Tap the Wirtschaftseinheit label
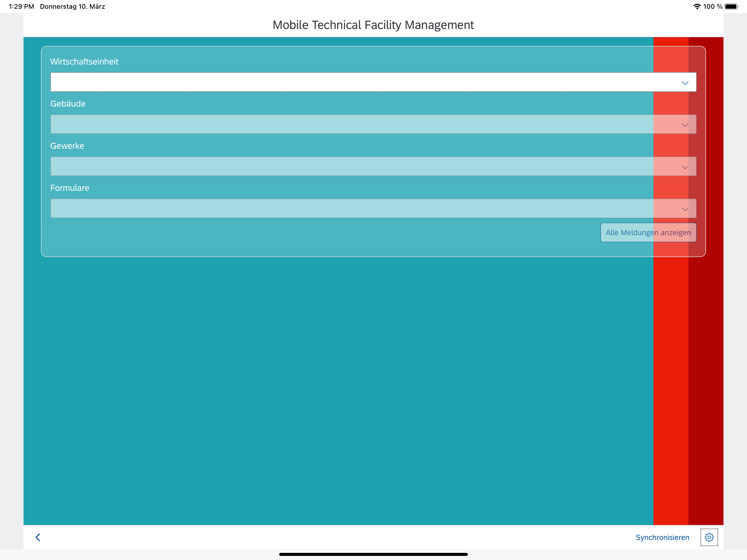Image resolution: width=747 pixels, height=560 pixels. pos(84,62)
